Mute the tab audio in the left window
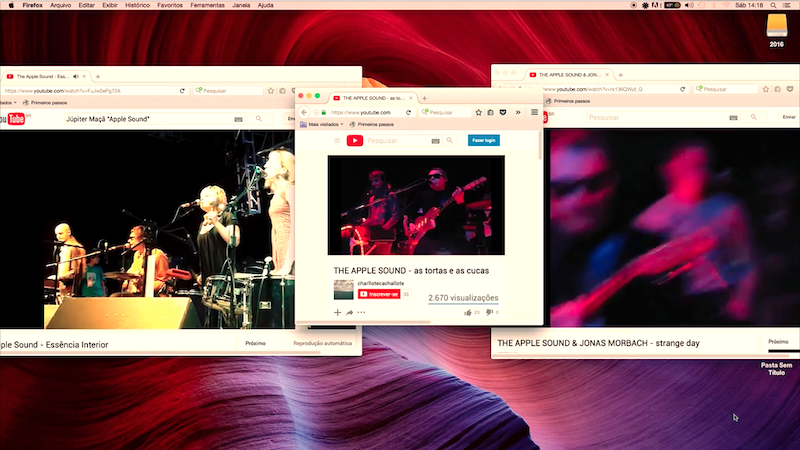The image size is (800, 450). [76, 76]
